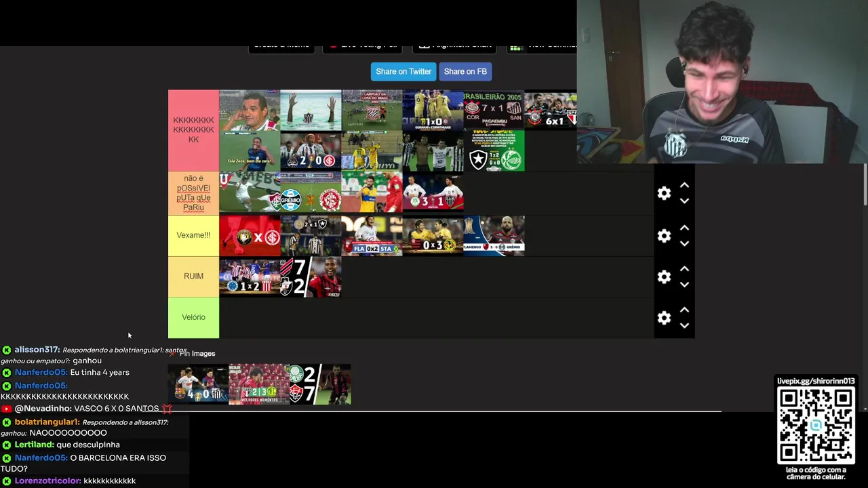Select the Cruzeiro 1x2 thumbnail in RUIM
Image resolution: width=868 pixels, height=488 pixels.
250,277
